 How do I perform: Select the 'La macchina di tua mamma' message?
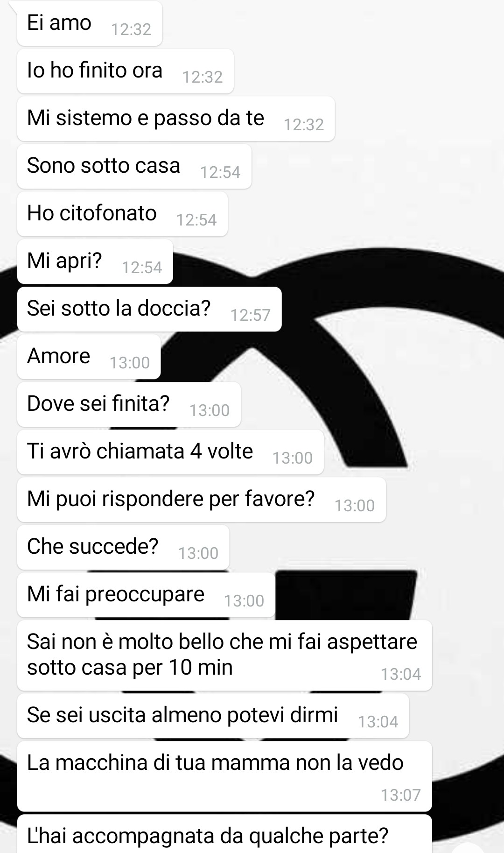[x=224, y=776]
